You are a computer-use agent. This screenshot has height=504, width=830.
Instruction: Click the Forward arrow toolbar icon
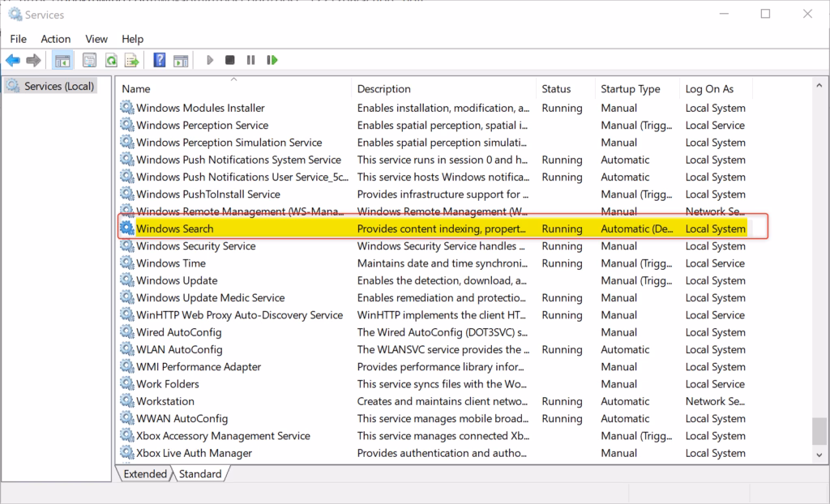click(x=33, y=60)
